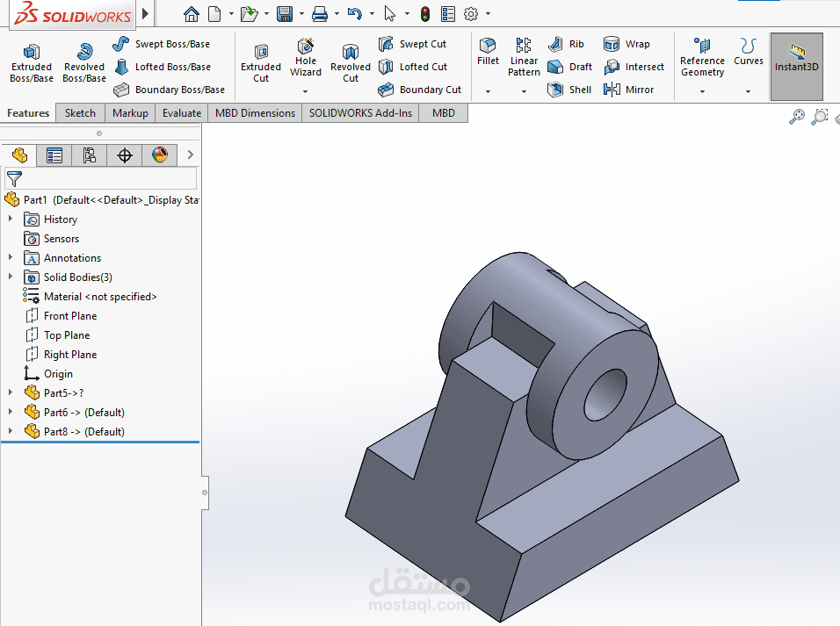Open the Hole Wizard dropdown arrow
The image size is (840, 626).
[306, 91]
